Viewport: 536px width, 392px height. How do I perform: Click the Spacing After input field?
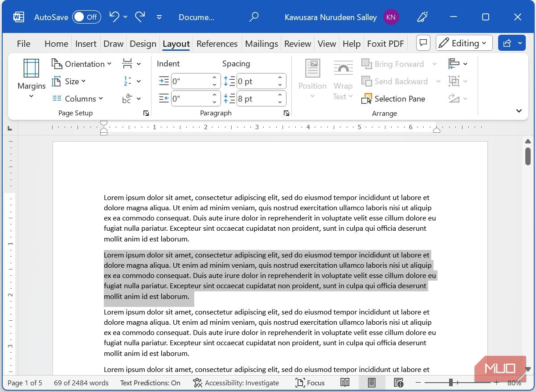point(256,98)
